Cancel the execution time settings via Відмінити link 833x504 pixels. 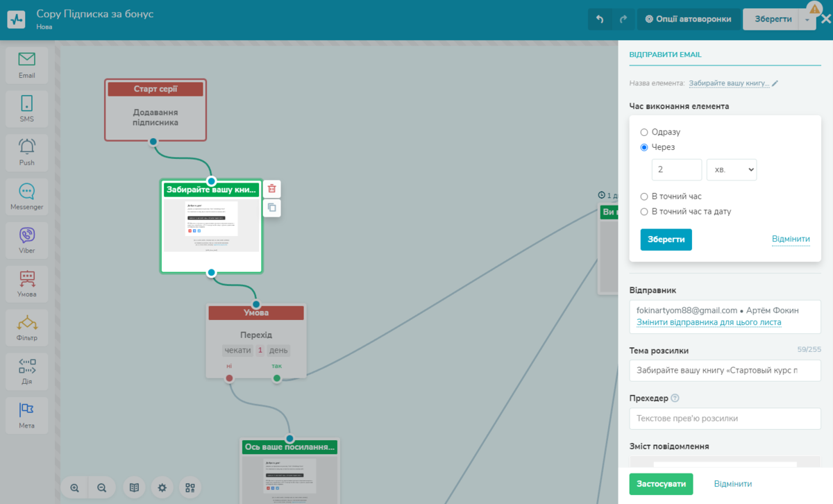(x=791, y=240)
